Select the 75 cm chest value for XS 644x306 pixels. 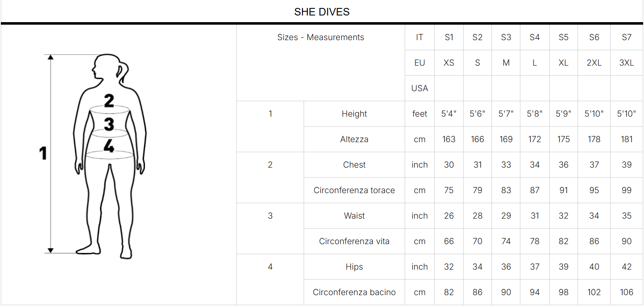coord(449,190)
